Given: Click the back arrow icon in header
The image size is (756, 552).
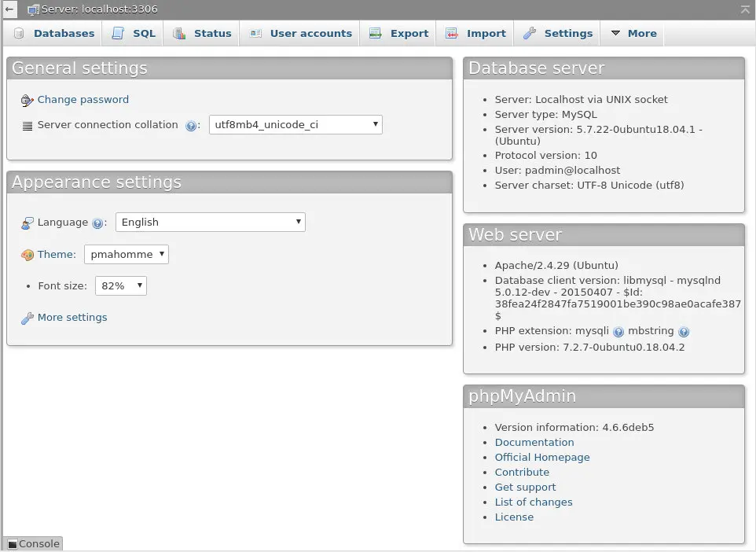Looking at the screenshot, I should (9, 9).
